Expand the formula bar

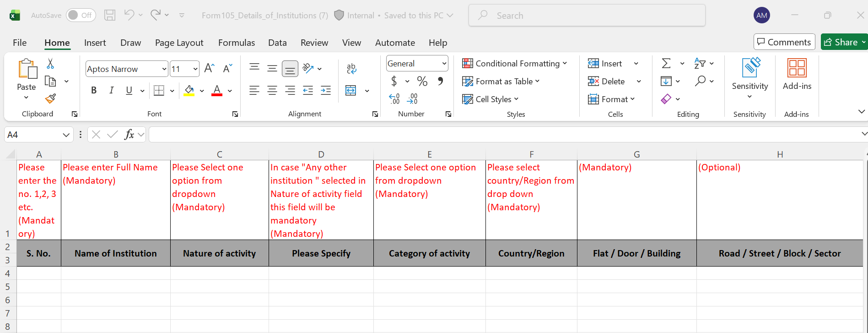point(863,134)
